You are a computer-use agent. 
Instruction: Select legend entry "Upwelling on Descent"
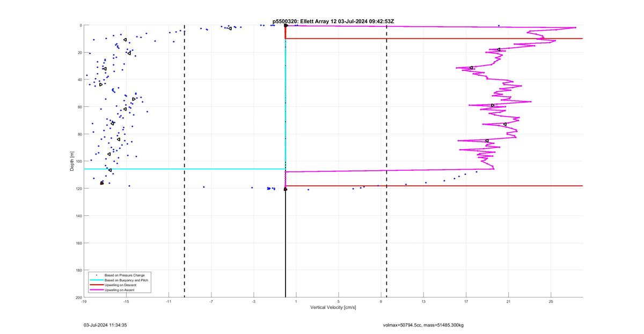(x=121, y=285)
